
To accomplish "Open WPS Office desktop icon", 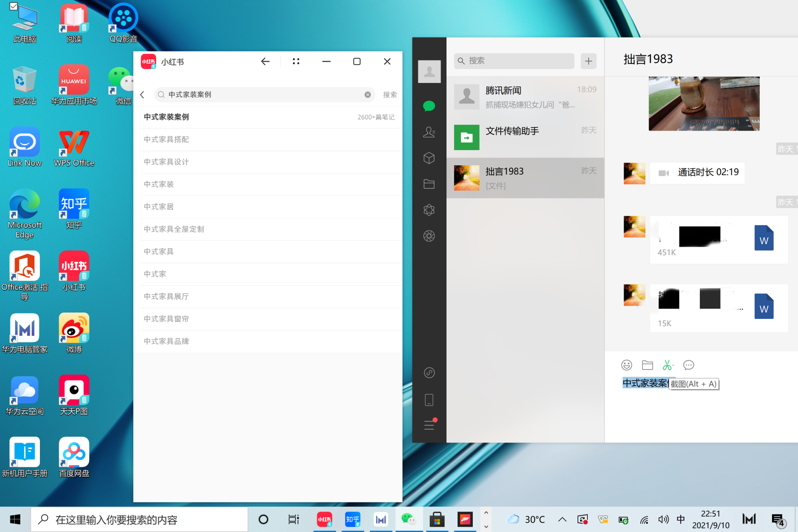I will click(x=74, y=148).
